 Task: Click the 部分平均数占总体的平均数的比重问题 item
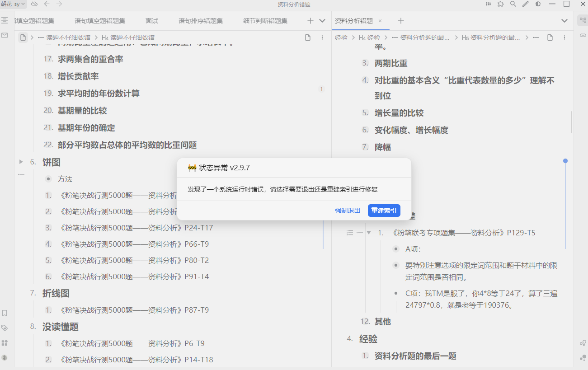point(127,145)
